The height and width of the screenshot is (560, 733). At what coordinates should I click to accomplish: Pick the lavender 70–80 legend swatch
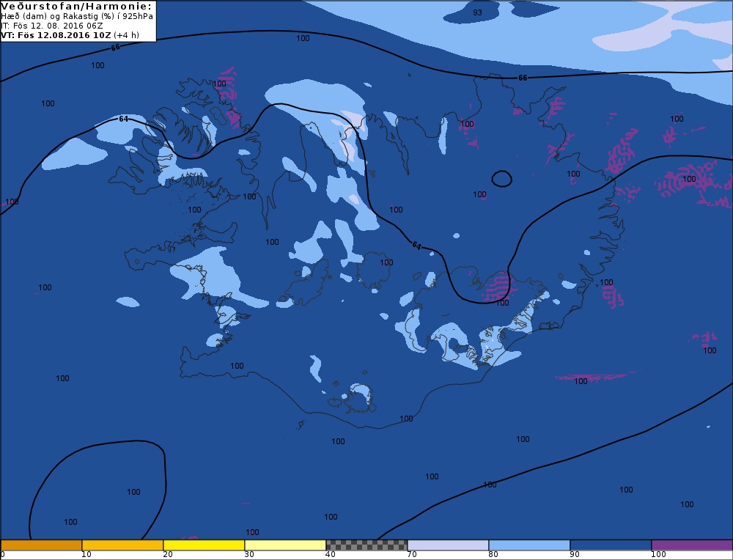tap(448, 545)
